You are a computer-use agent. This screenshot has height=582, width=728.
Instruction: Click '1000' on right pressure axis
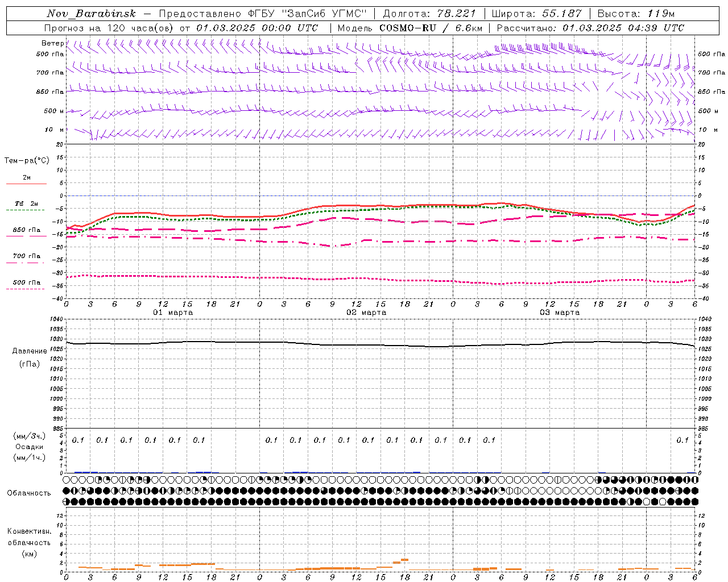tap(704, 399)
